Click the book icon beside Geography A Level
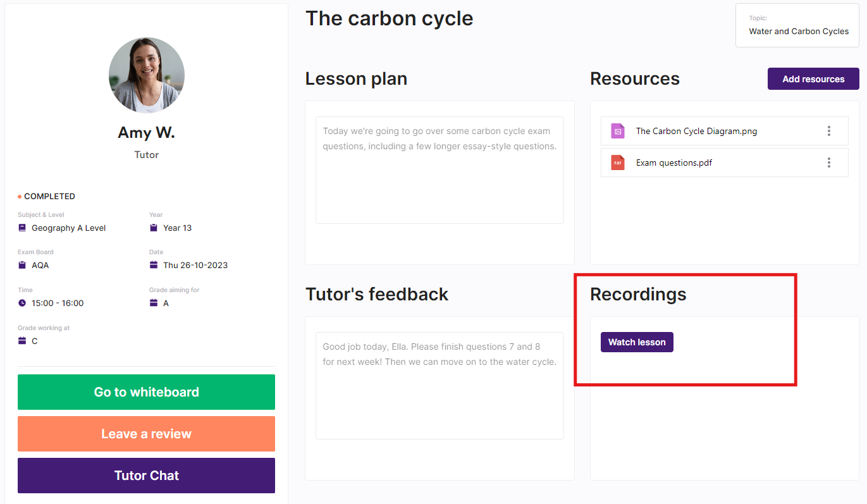 pos(22,228)
